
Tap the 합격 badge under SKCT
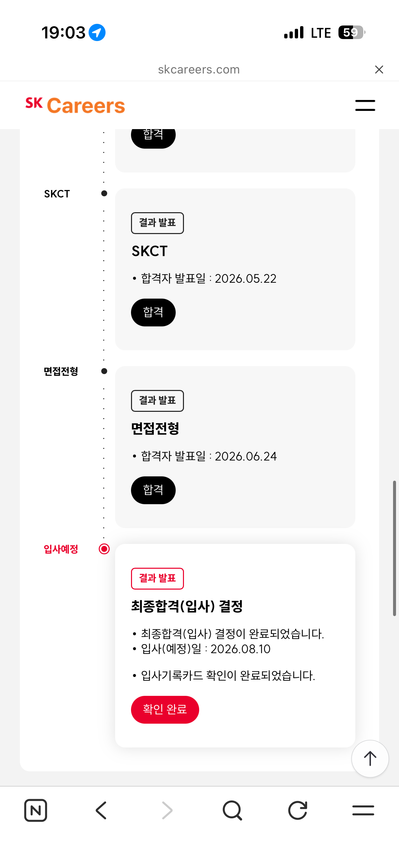(x=153, y=313)
